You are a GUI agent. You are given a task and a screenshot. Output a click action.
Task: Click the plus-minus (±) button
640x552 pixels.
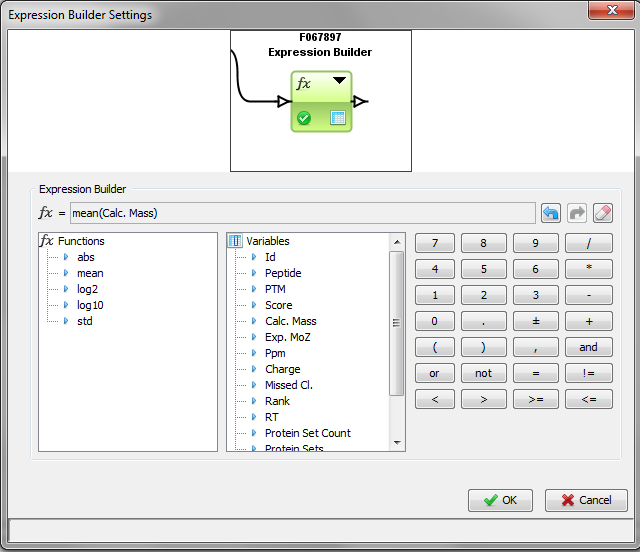536,321
